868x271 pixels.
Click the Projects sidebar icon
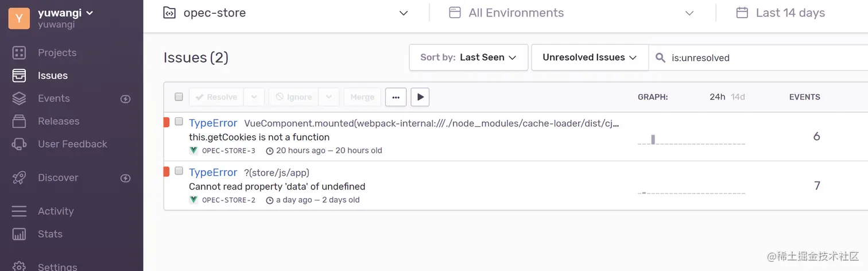tap(19, 53)
